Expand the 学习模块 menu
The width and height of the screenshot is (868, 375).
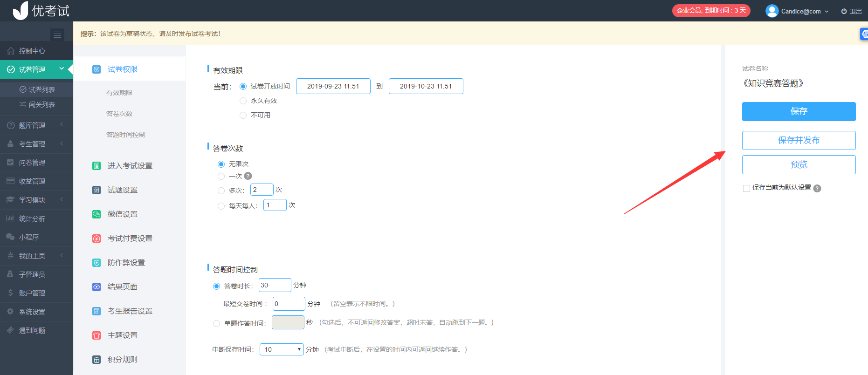click(x=36, y=200)
